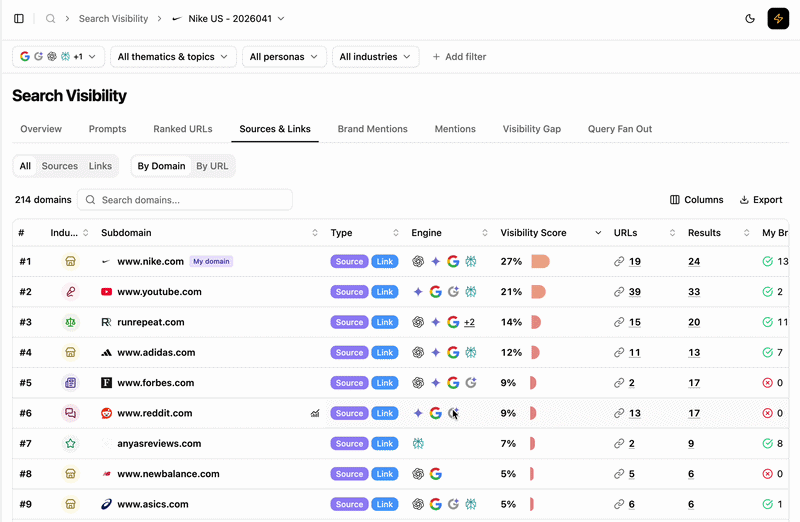
Task: Click the red X brand icon in forbes row
Action: [767, 383]
